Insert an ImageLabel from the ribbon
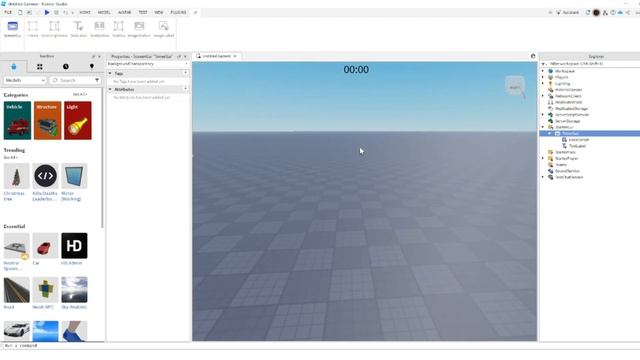 coord(164,29)
